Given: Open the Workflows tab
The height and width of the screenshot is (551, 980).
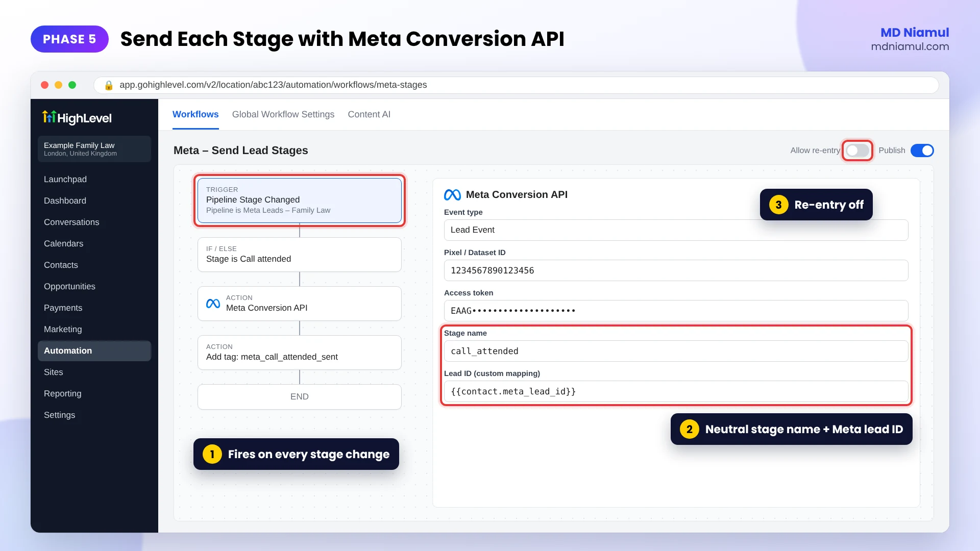Looking at the screenshot, I should pos(195,114).
